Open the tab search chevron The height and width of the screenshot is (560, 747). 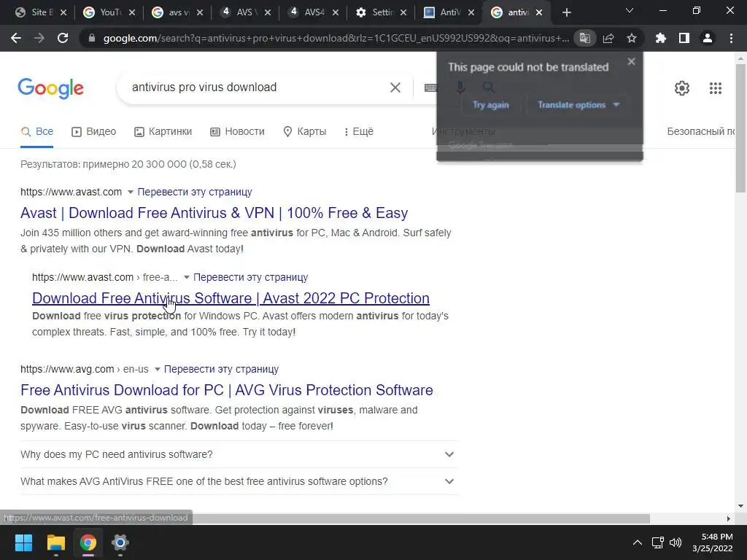pos(630,10)
